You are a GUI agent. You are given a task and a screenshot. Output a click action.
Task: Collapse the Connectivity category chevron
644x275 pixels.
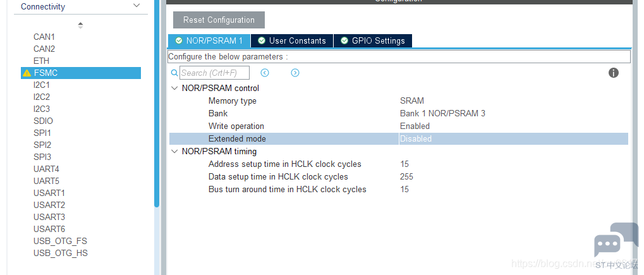click(x=137, y=6)
